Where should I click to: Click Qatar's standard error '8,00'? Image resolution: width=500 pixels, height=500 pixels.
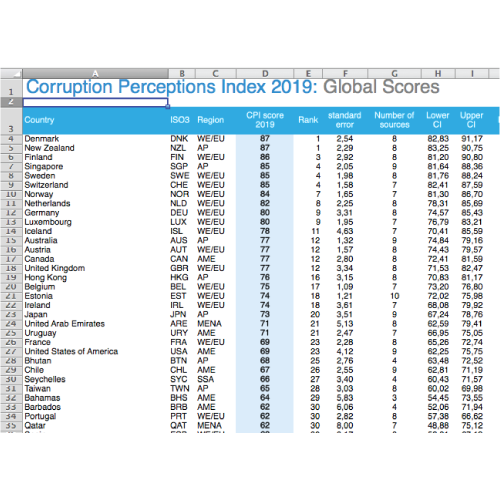[x=345, y=426]
